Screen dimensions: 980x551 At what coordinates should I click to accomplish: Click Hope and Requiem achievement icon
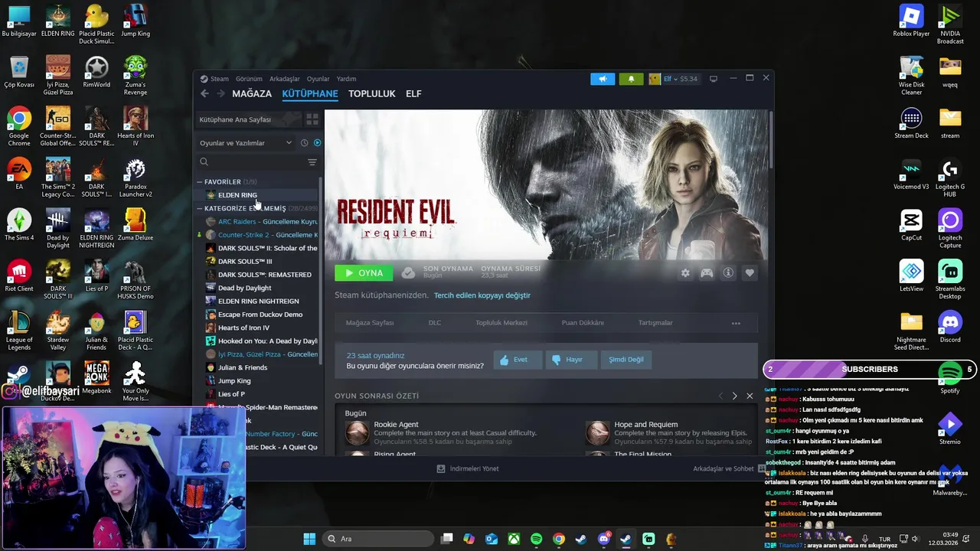coord(597,433)
